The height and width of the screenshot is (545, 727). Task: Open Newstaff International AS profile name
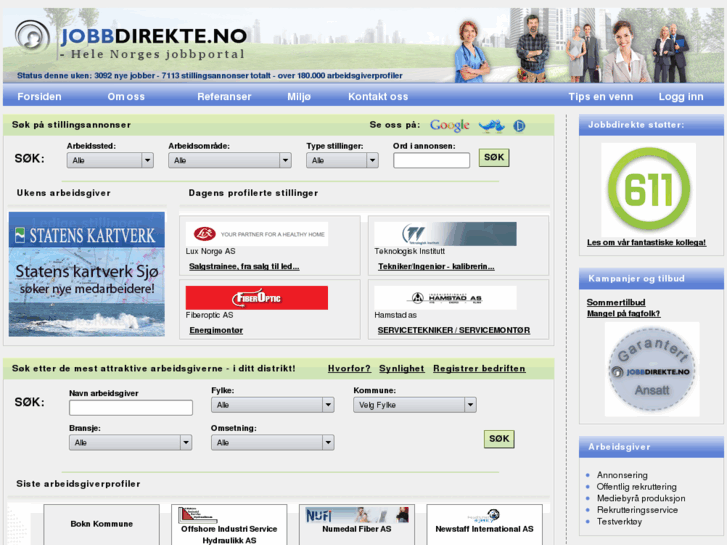coord(485,529)
